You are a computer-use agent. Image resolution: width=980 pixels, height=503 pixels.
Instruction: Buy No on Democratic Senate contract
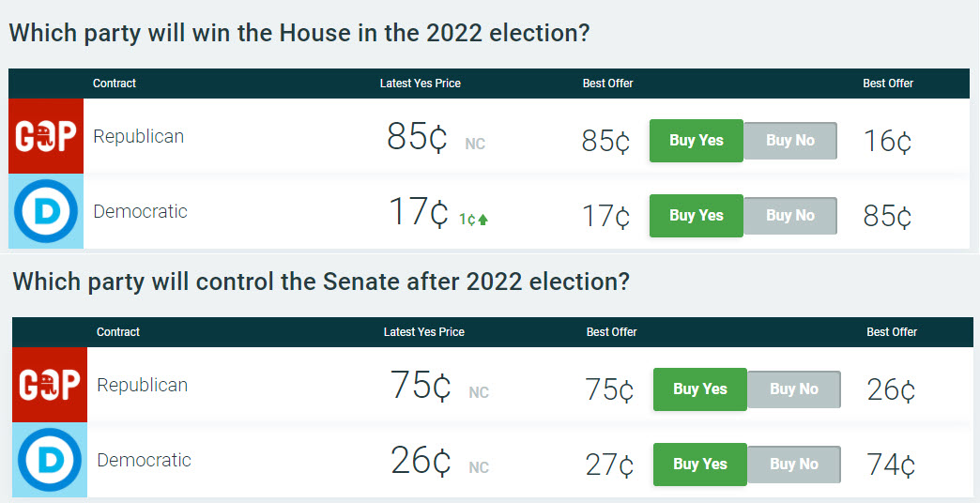click(x=794, y=465)
